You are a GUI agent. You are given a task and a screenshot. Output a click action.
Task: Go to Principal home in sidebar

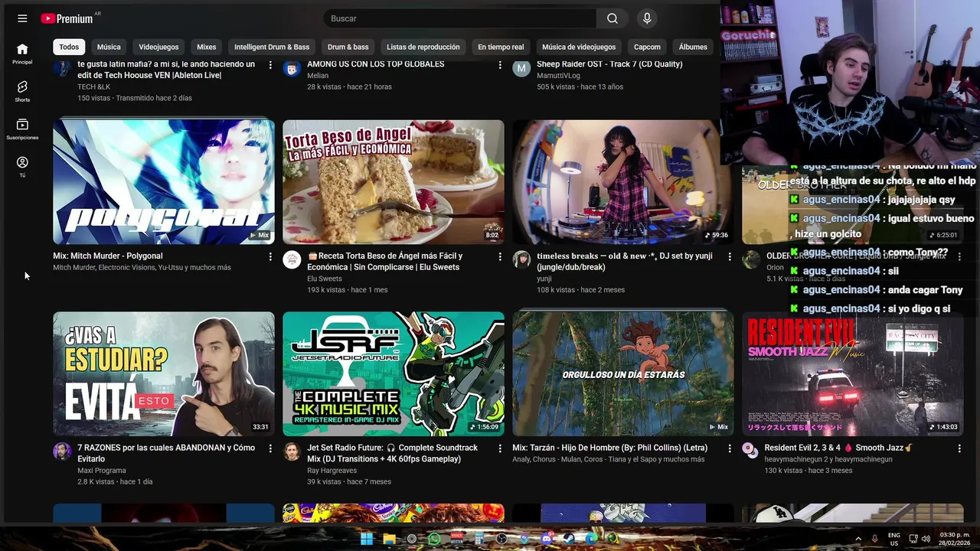[x=22, y=53]
